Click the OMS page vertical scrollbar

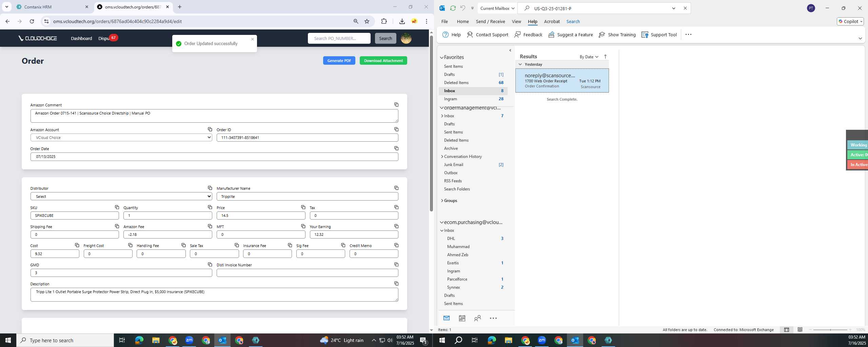(431, 124)
